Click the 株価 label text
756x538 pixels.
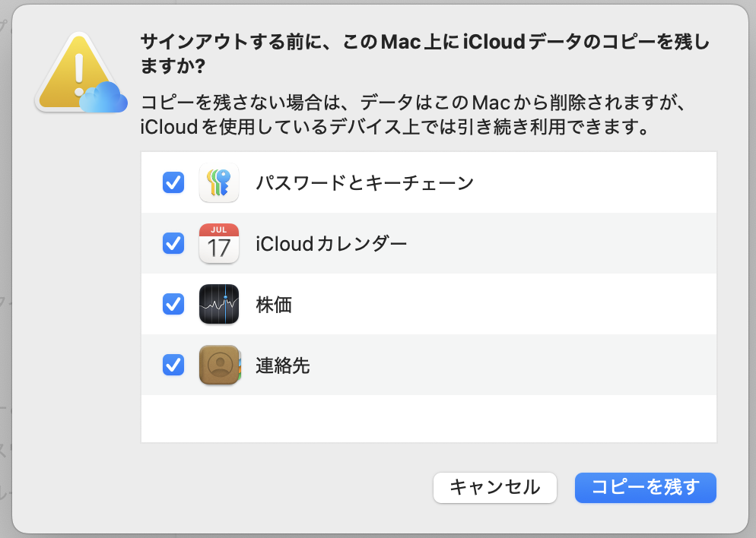click(274, 305)
